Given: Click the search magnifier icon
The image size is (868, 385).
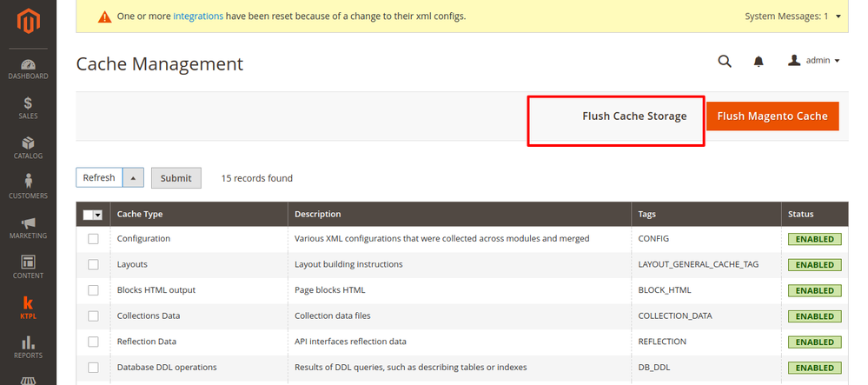Looking at the screenshot, I should [725, 61].
